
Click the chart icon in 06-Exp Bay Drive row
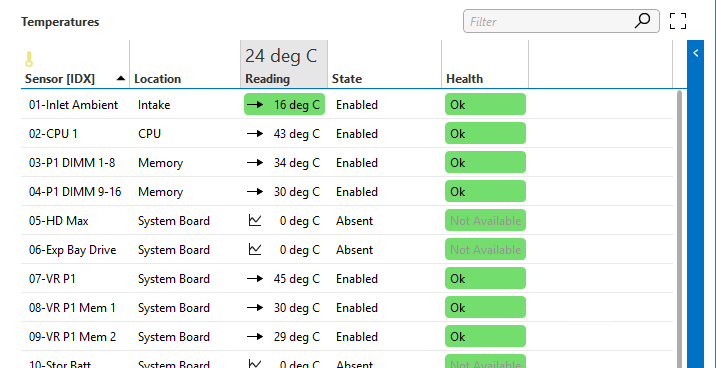(x=255, y=249)
